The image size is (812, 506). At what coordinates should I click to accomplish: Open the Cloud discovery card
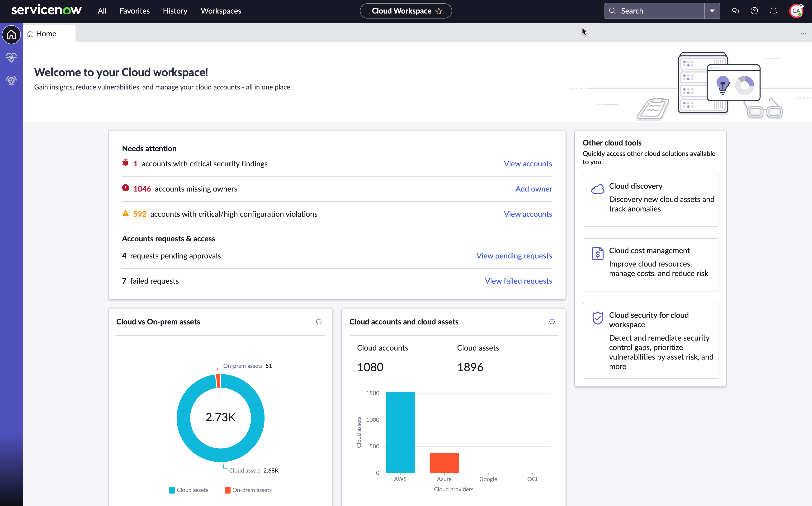[x=650, y=200]
